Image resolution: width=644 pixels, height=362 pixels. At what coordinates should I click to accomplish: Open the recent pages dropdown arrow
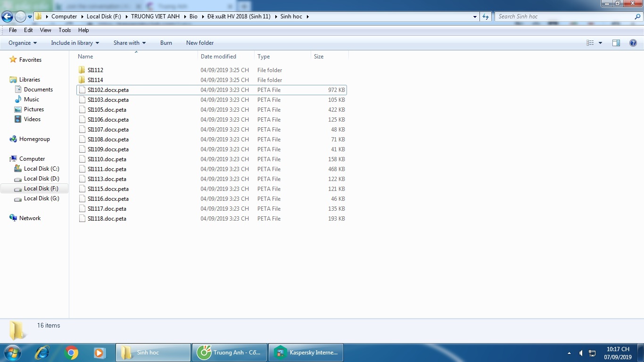30,17
